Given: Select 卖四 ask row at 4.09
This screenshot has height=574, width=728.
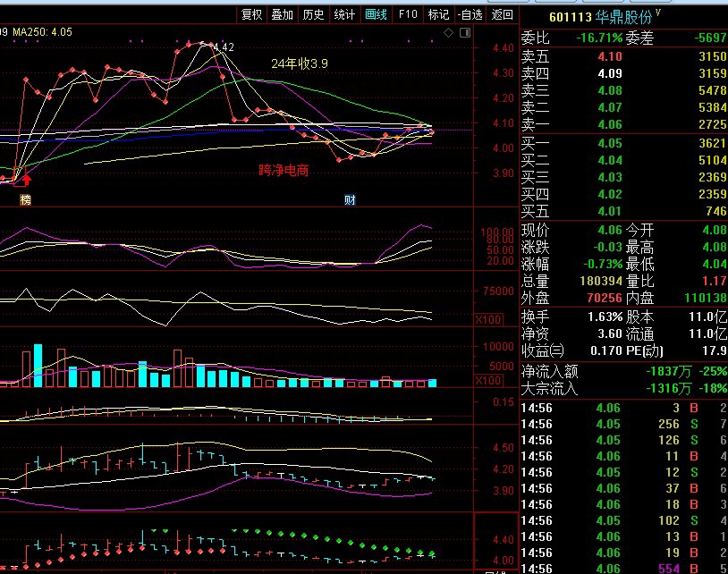Looking at the screenshot, I should point(623,73).
